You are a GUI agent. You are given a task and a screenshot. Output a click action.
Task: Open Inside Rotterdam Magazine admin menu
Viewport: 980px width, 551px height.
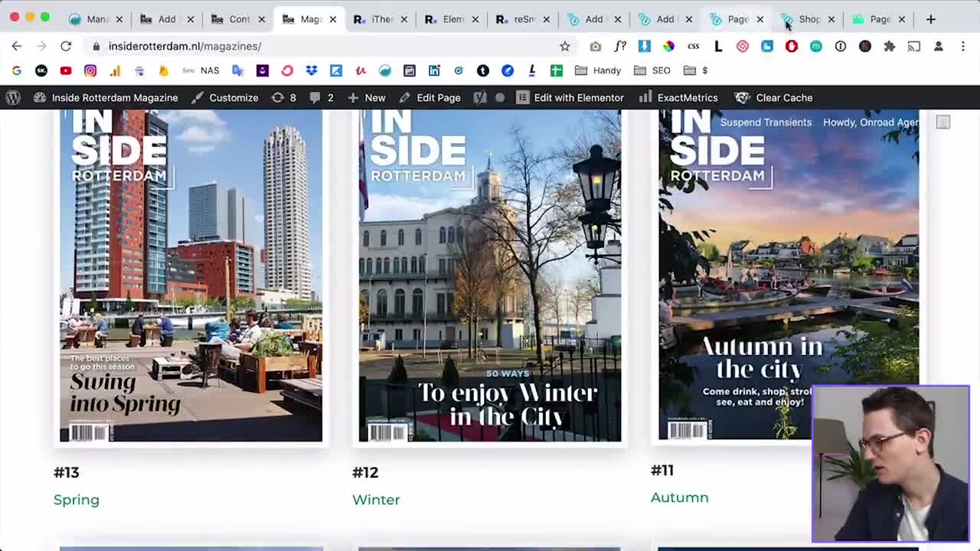(x=106, y=97)
